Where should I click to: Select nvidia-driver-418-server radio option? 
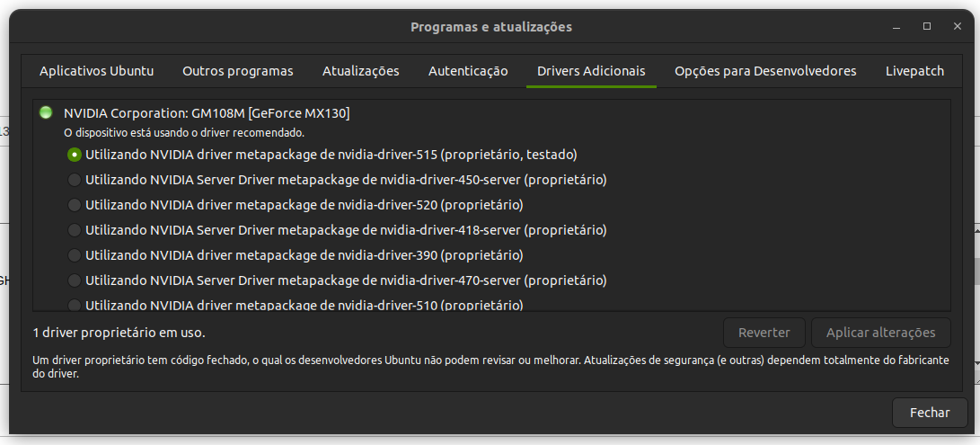coord(75,230)
